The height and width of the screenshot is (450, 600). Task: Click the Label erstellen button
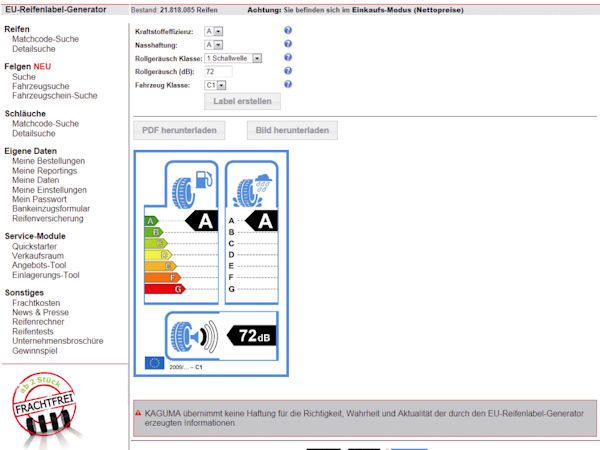(x=242, y=101)
